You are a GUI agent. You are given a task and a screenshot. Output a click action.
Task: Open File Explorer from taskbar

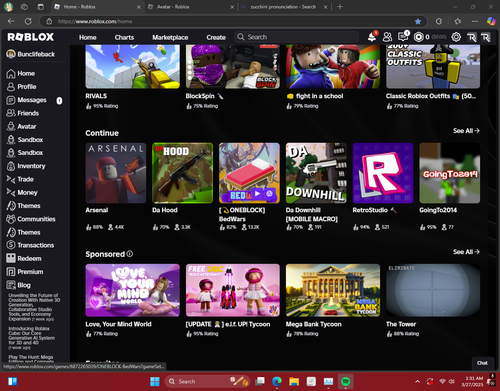point(294,381)
